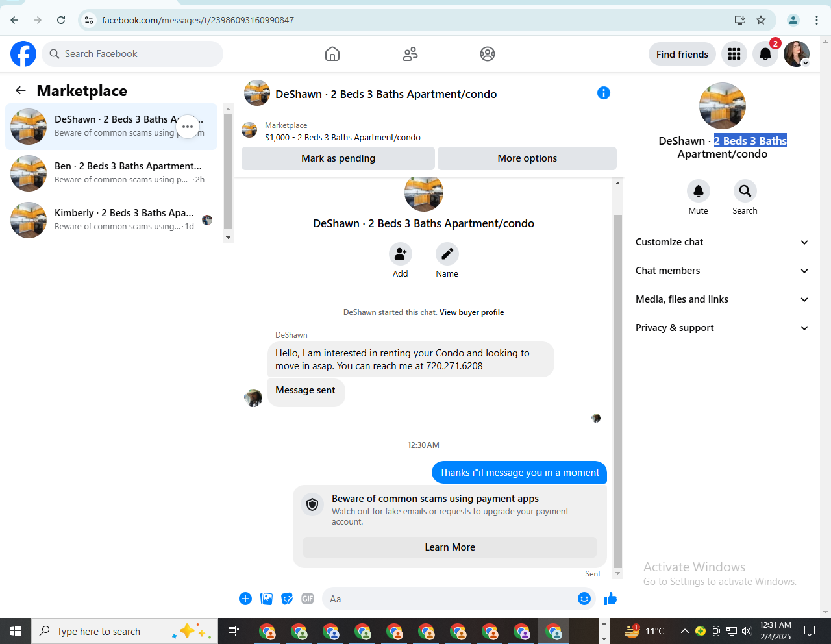Open the Kimberly conversation in Marketplace list
Screen dimensions: 831x644
112,220
